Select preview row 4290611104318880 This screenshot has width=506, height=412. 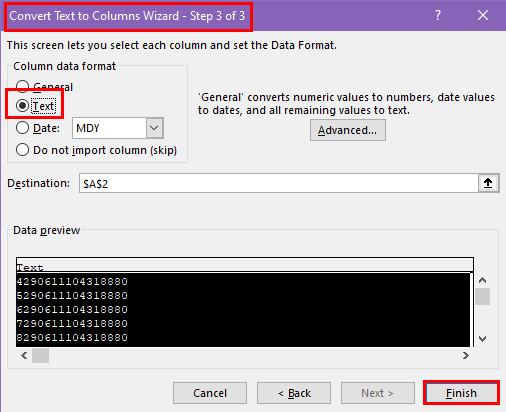pyautogui.click(x=243, y=282)
